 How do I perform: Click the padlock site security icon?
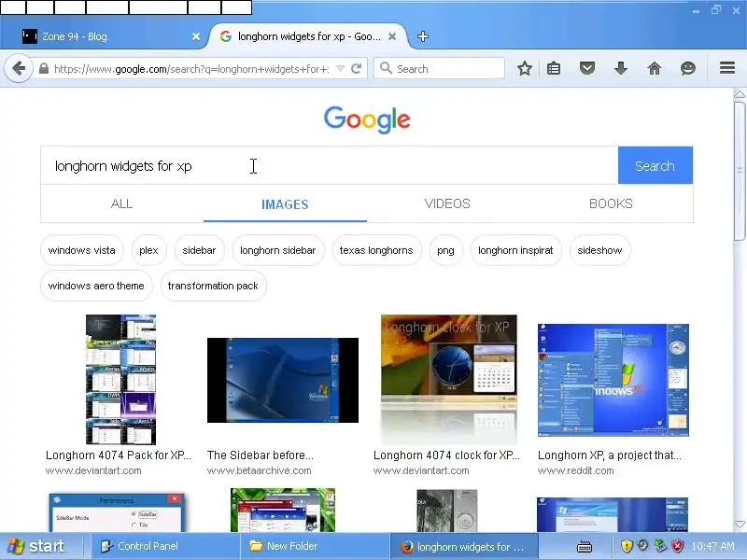coord(43,69)
